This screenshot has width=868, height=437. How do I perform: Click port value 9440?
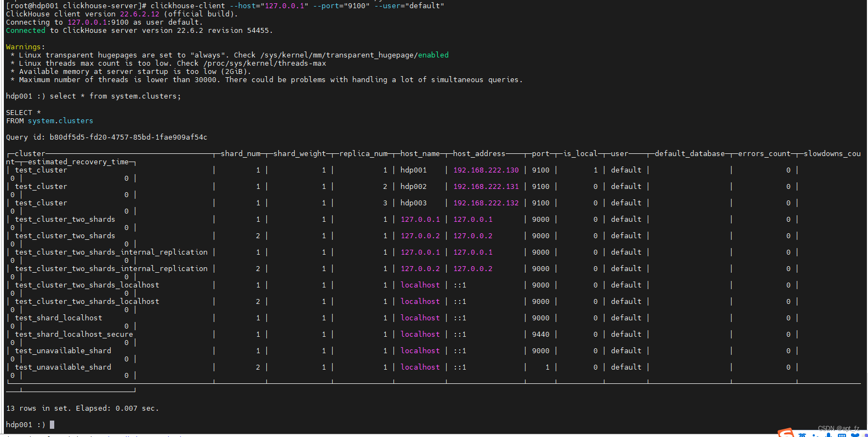541,335
